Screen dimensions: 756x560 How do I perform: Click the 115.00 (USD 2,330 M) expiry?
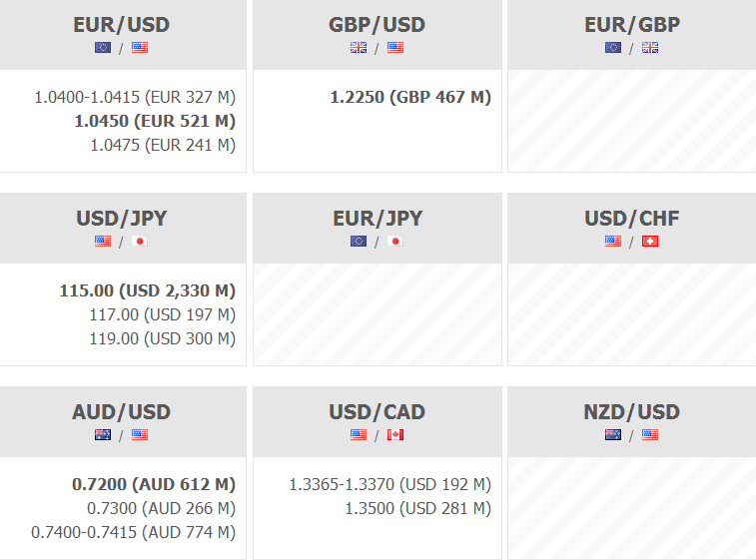[148, 290]
